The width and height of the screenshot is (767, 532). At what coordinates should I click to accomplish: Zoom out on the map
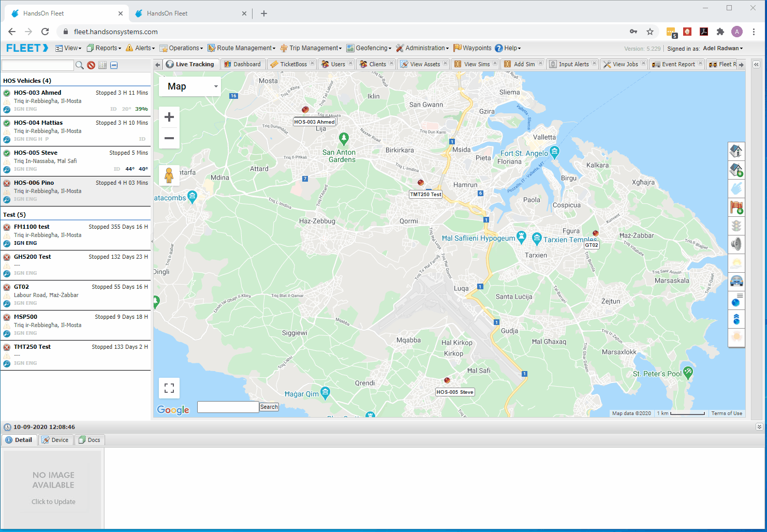[169, 138]
